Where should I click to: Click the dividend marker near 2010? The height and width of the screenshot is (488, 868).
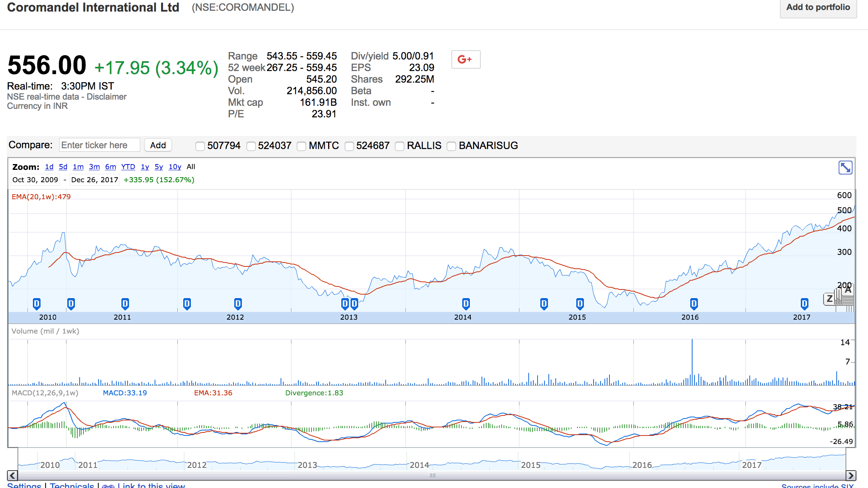(x=37, y=304)
